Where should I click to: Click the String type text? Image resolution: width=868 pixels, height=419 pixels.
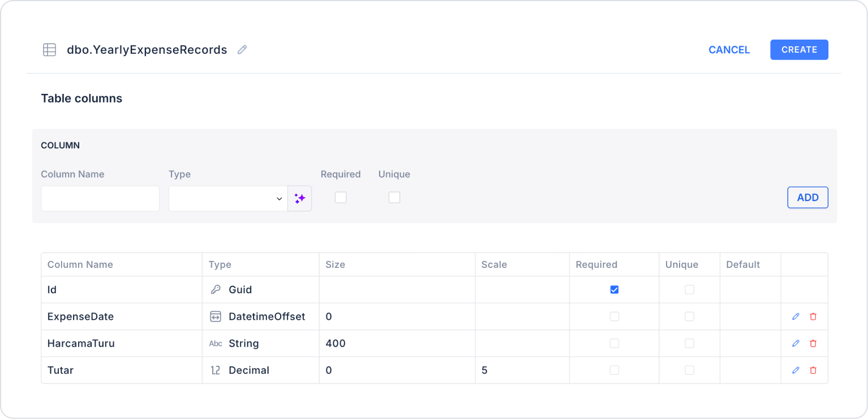click(x=244, y=343)
